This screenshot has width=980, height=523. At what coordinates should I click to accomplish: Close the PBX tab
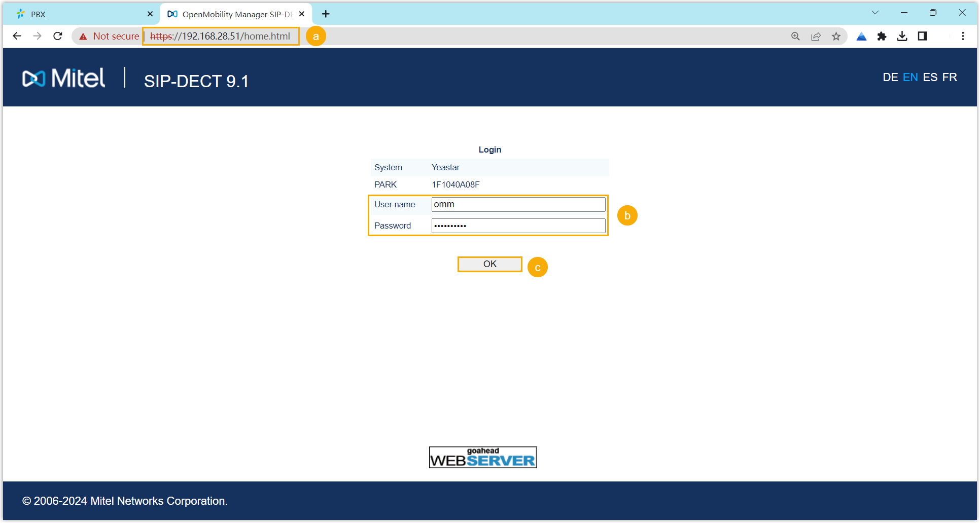coord(150,14)
